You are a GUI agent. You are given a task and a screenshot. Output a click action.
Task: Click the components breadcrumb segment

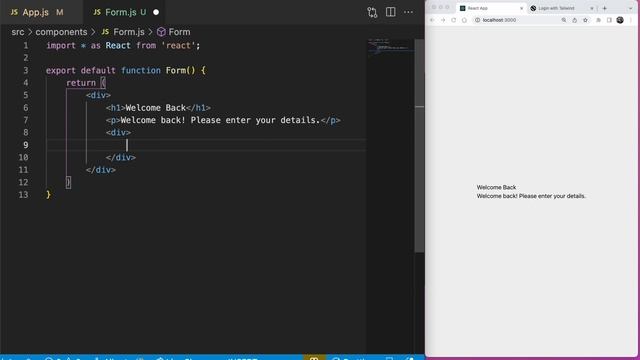[61, 32]
